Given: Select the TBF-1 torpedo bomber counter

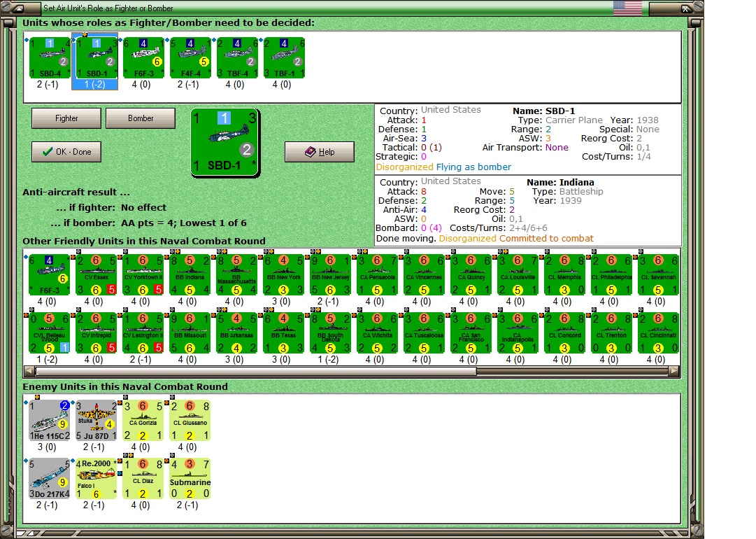Looking at the screenshot, I should tap(283, 58).
